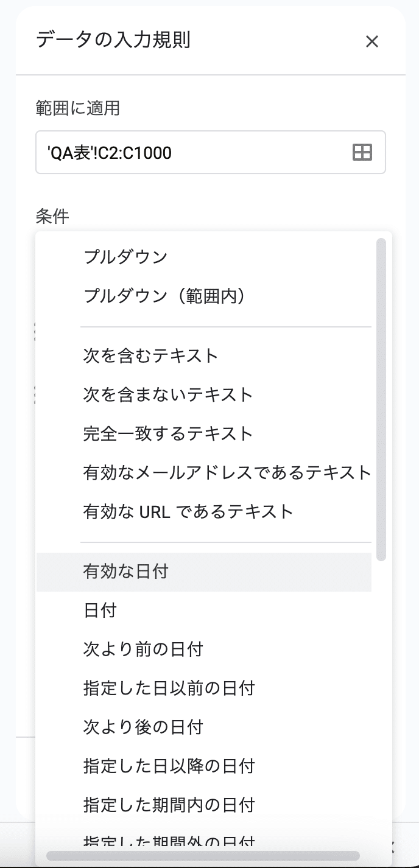Choose 完全一致するテキスト option
419x868 pixels.
[204, 433]
